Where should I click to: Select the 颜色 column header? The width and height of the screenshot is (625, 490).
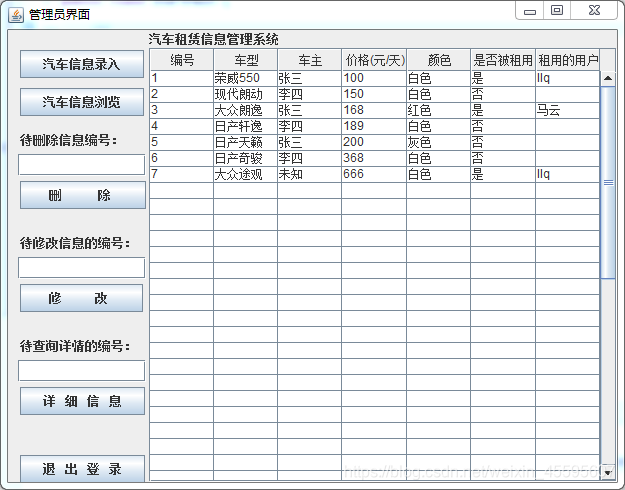pos(438,60)
